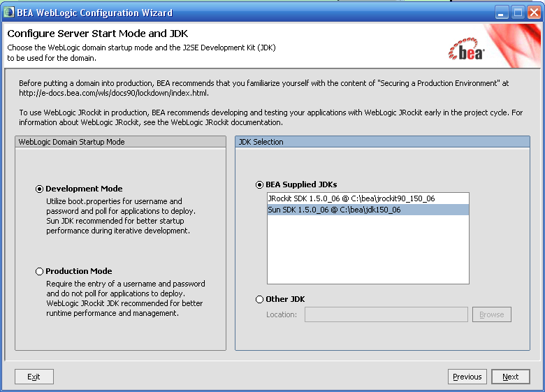Minimize the Configuration Wizard window
This screenshot has width=545, height=392.
coord(501,13)
